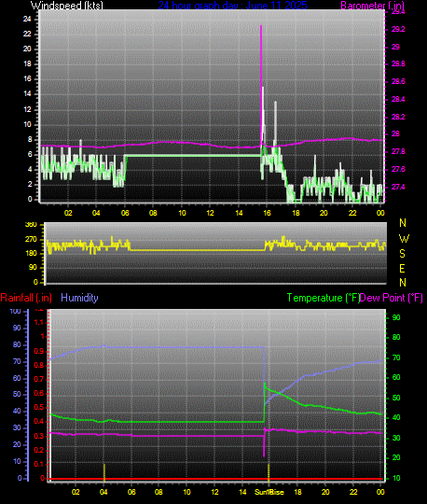Click the W compass label beside direction chart

pos(404,239)
